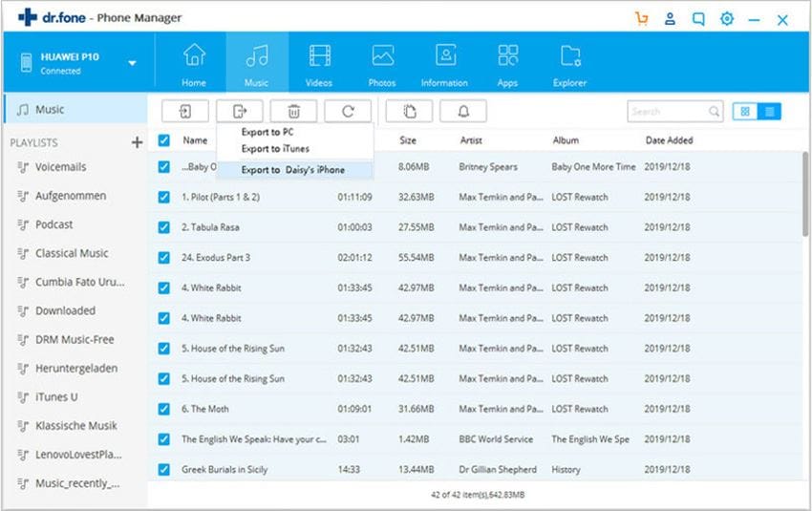This screenshot has height=511, width=812.
Task: Open the Classical Music playlist
Action: (72, 253)
